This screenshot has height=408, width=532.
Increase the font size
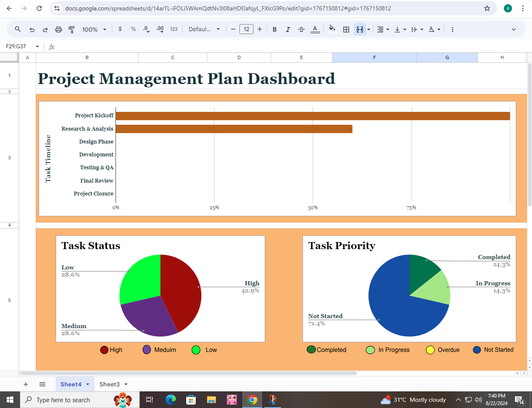pyautogui.click(x=260, y=29)
